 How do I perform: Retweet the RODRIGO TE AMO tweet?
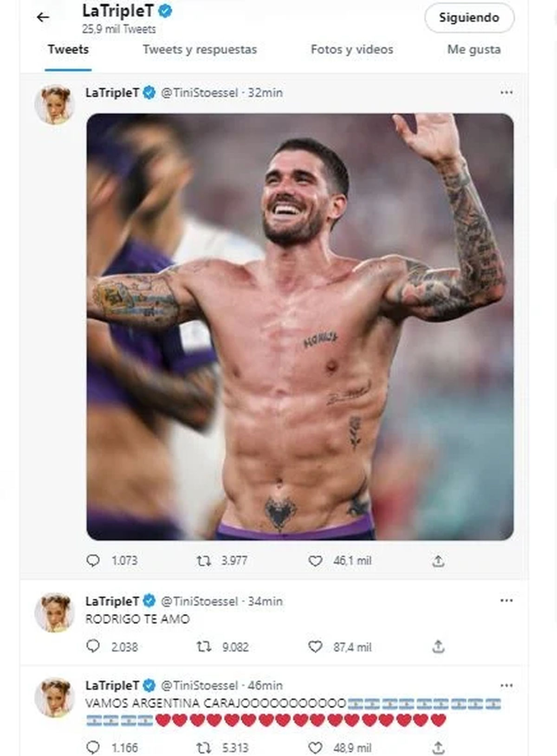coord(204,646)
